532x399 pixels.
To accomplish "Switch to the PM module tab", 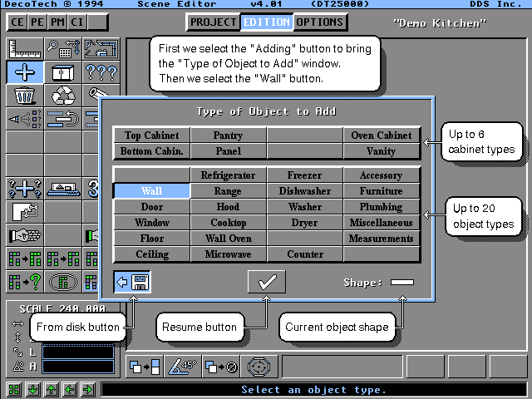I will pyautogui.click(x=57, y=22).
